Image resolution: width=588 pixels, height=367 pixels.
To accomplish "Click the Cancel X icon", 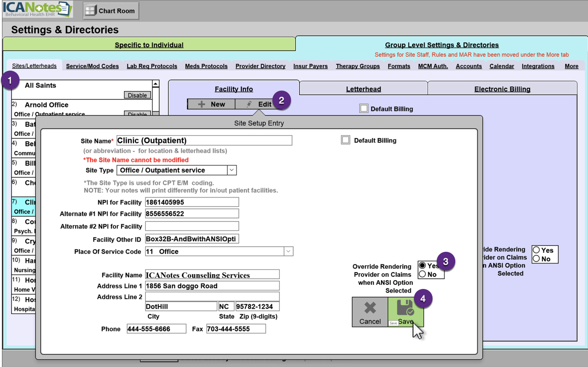I will click(x=370, y=308).
